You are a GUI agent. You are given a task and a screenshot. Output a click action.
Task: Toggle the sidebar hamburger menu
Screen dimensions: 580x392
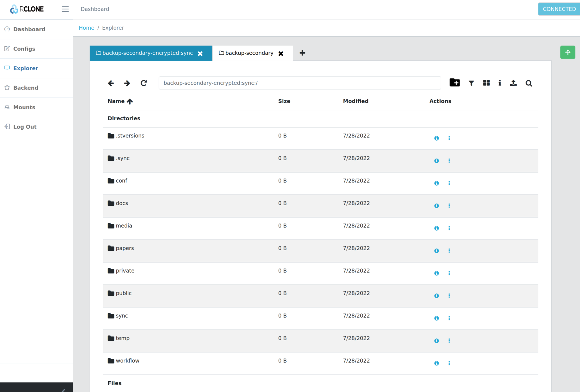(x=65, y=9)
